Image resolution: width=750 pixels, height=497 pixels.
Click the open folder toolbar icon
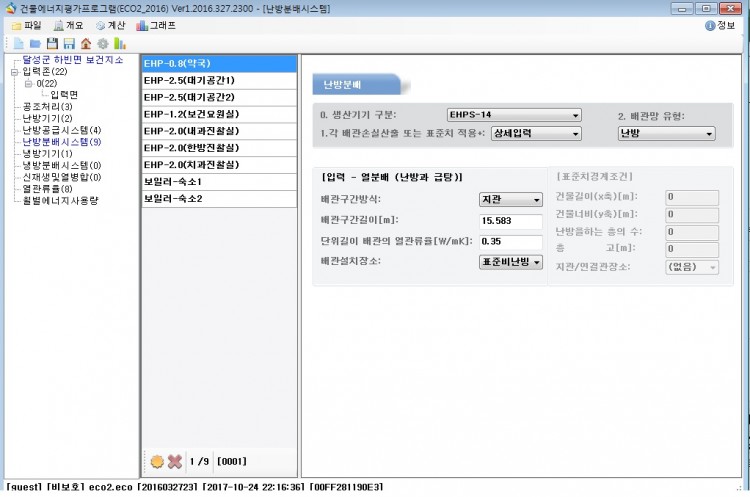click(35, 44)
